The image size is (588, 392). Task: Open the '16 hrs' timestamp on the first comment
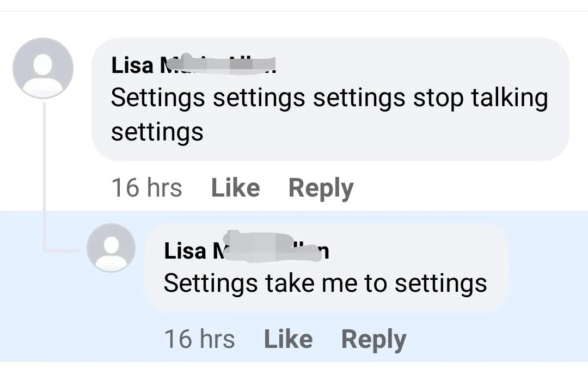[146, 187]
